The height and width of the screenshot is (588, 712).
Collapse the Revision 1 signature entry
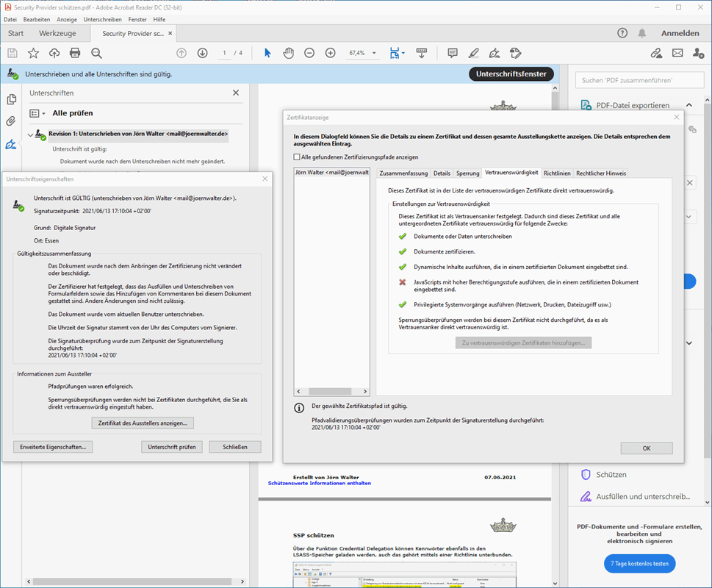click(30, 135)
